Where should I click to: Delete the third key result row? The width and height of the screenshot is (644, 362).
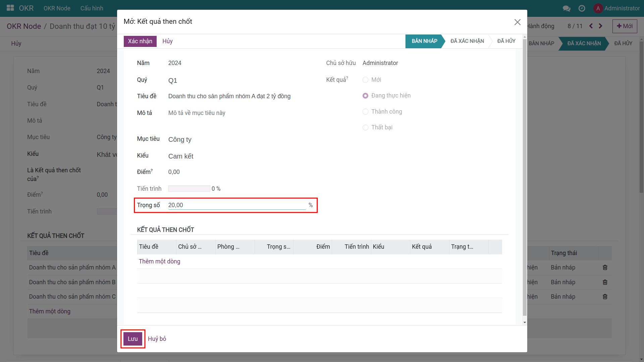(x=605, y=297)
